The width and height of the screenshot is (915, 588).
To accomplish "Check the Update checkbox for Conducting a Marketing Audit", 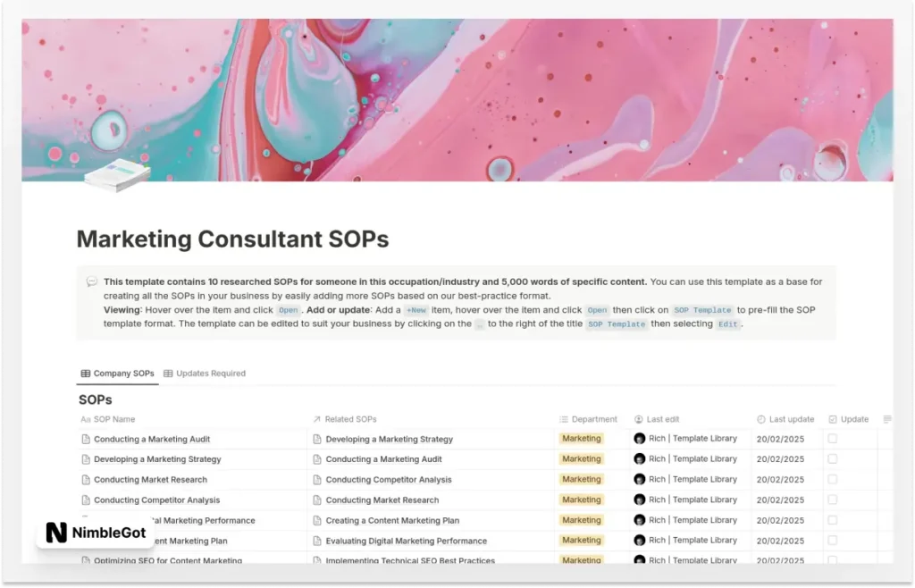I will [833, 438].
